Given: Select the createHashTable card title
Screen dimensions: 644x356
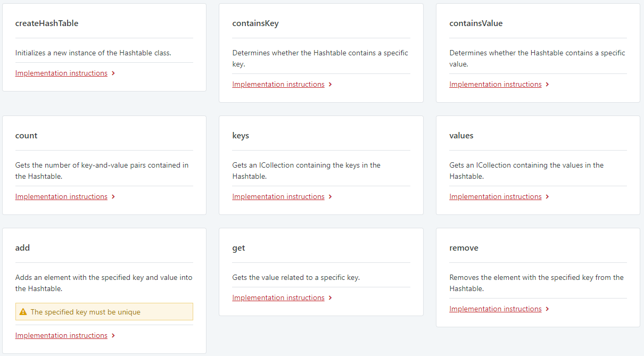Looking at the screenshot, I should (x=46, y=23).
